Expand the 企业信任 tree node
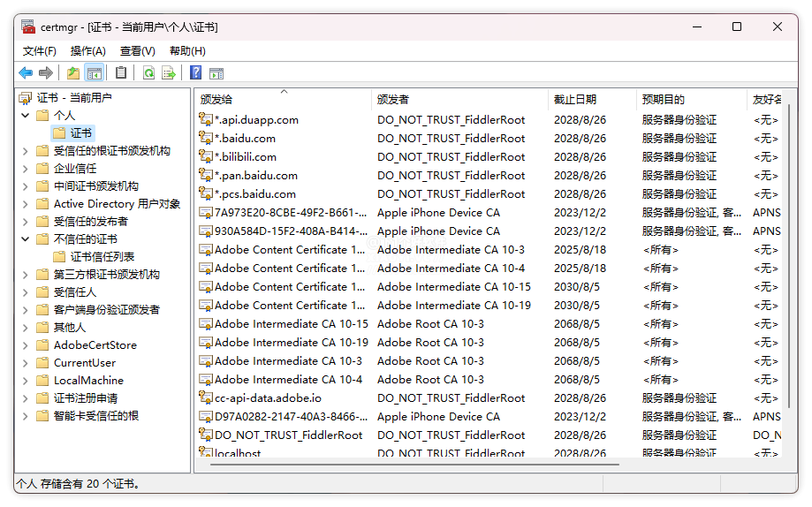 (26, 169)
